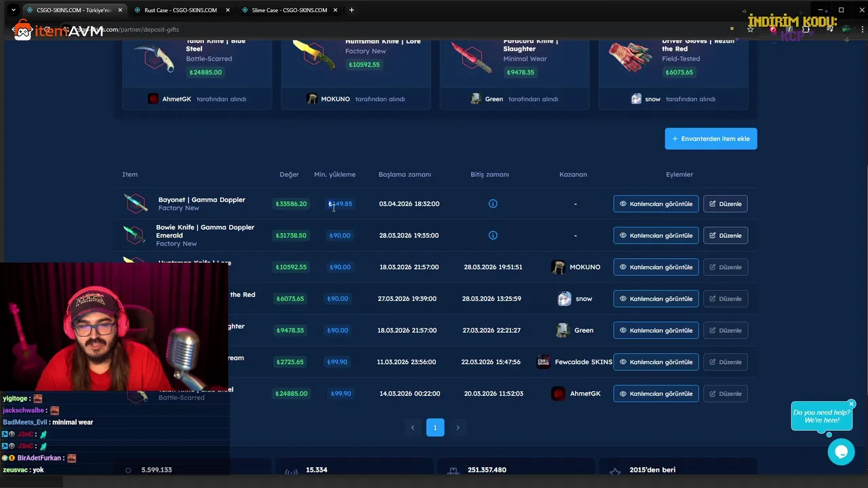The image size is (868, 488).
Task: Open the tab search dropdown
Action: point(13,10)
